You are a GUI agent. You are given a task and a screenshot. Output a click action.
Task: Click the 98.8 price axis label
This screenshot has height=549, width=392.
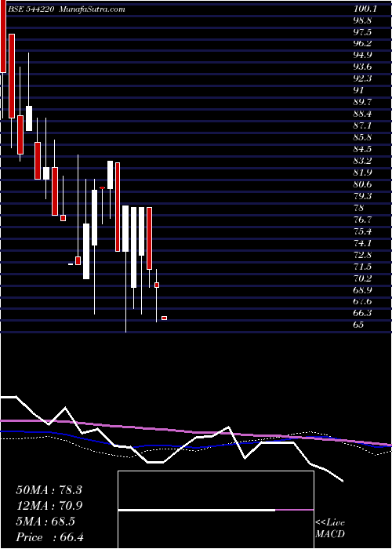(x=362, y=20)
